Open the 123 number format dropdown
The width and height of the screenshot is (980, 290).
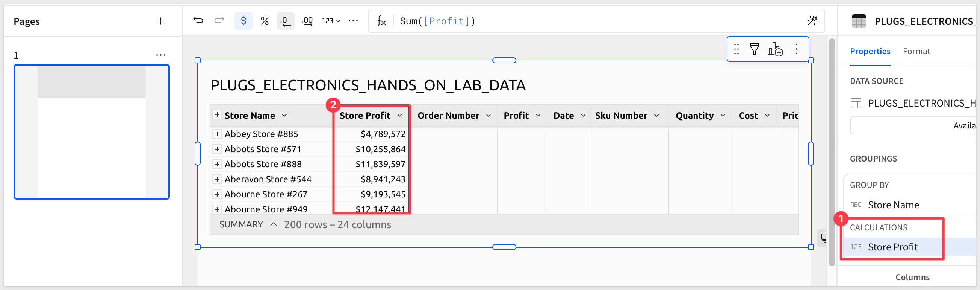pyautogui.click(x=331, y=21)
